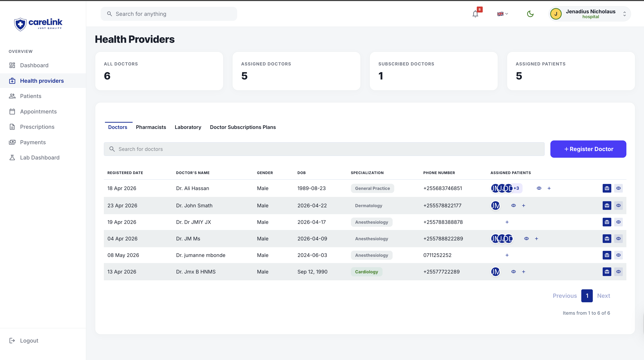This screenshot has height=360, width=644.
Task: Click General Practice specialization badge
Action: (372, 188)
